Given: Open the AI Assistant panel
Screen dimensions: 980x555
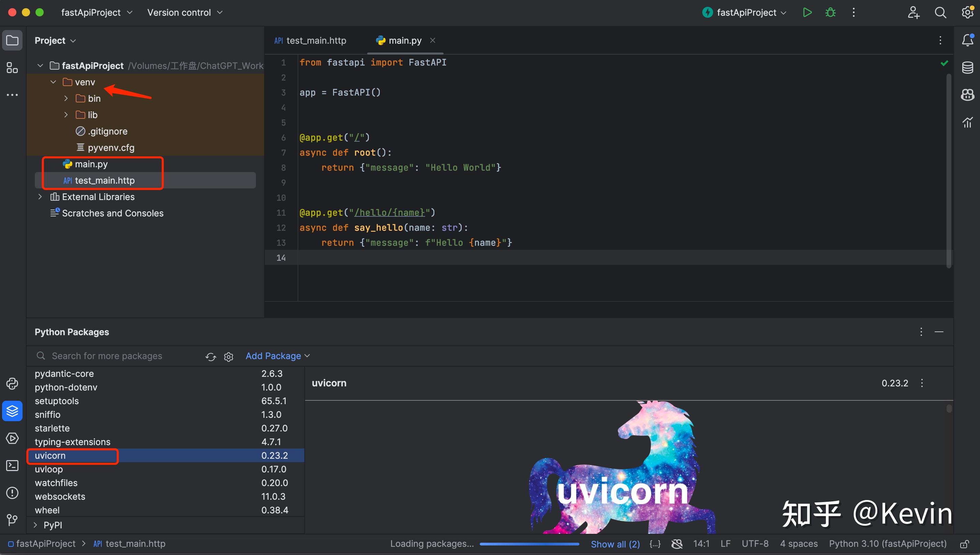Looking at the screenshot, I should tap(967, 95).
